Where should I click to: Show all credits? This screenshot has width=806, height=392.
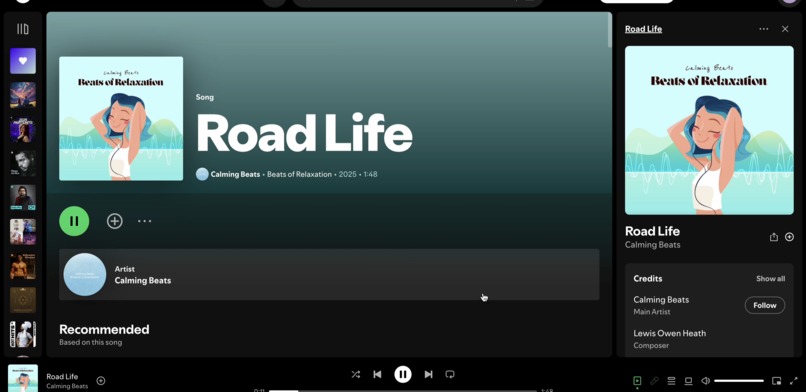770,278
